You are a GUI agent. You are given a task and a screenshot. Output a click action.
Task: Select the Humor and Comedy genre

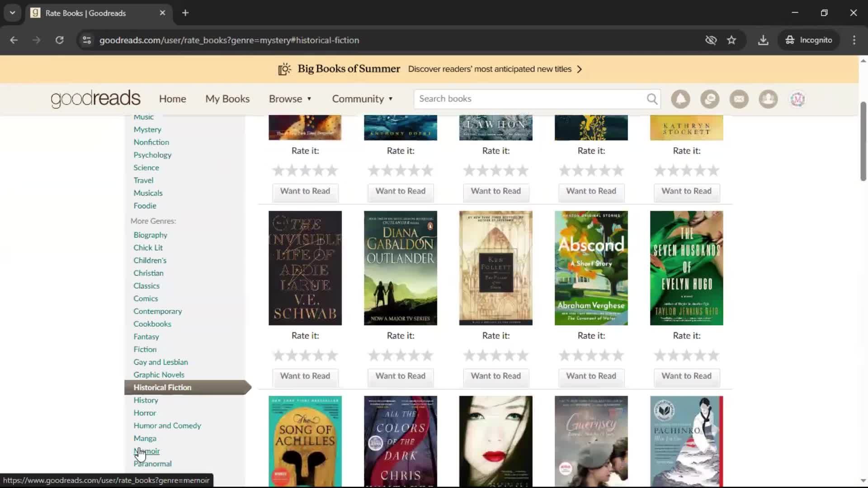point(167,426)
